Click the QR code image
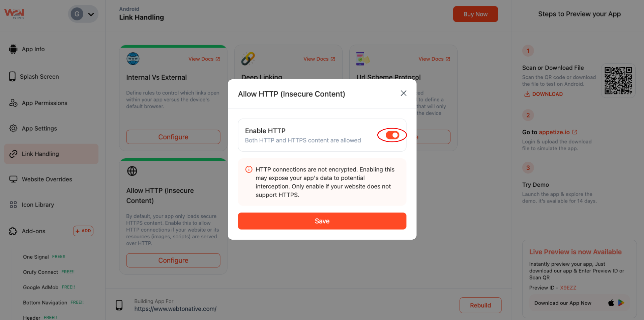Image resolution: width=644 pixels, height=320 pixels. [618, 81]
